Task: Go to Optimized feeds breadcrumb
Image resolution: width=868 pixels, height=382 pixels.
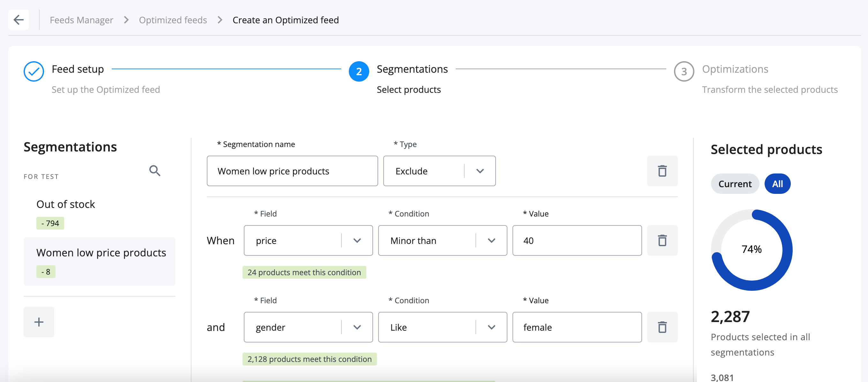Action: (173, 20)
